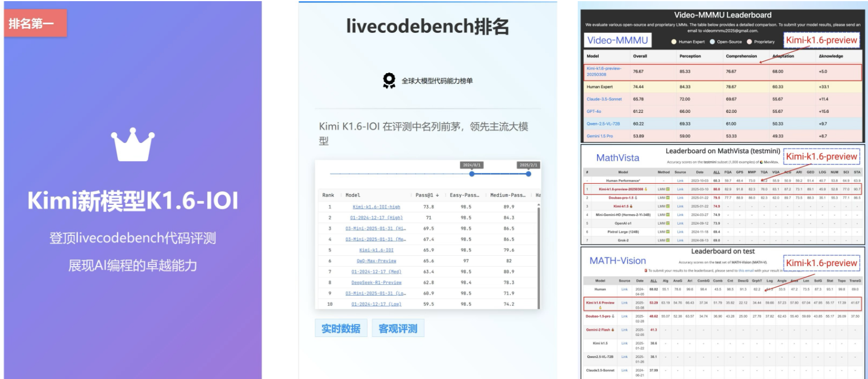Click the white crown icon

click(133, 145)
